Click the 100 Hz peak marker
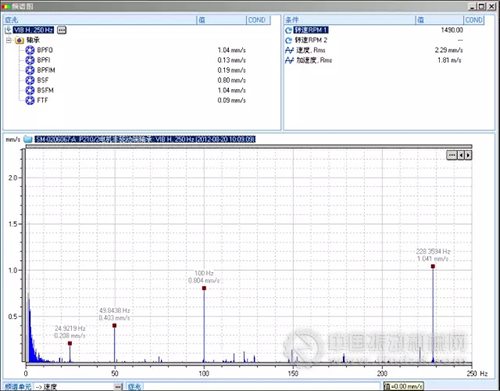This screenshot has height=391, width=500. point(204,288)
